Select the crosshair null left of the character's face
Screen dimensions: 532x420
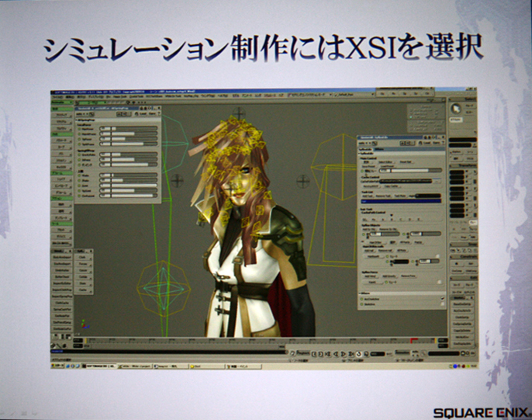coord(177,181)
